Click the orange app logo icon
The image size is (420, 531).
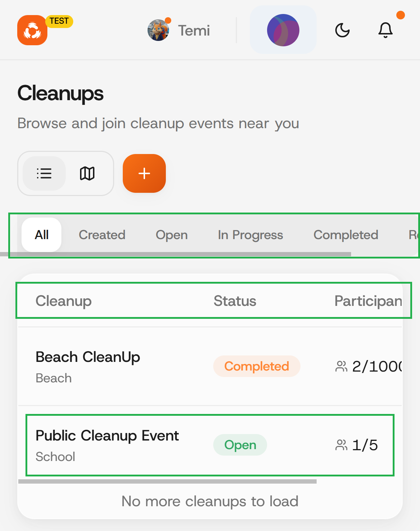tap(32, 30)
